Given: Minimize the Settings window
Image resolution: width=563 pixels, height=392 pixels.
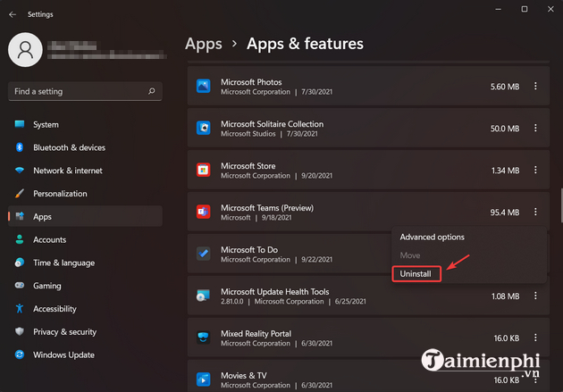Looking at the screenshot, I should [498, 9].
